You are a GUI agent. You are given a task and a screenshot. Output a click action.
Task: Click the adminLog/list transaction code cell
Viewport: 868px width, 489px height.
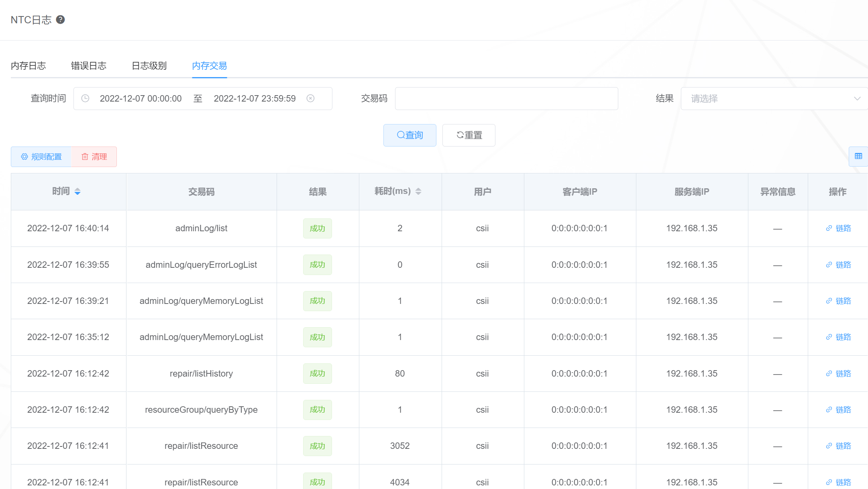click(202, 228)
